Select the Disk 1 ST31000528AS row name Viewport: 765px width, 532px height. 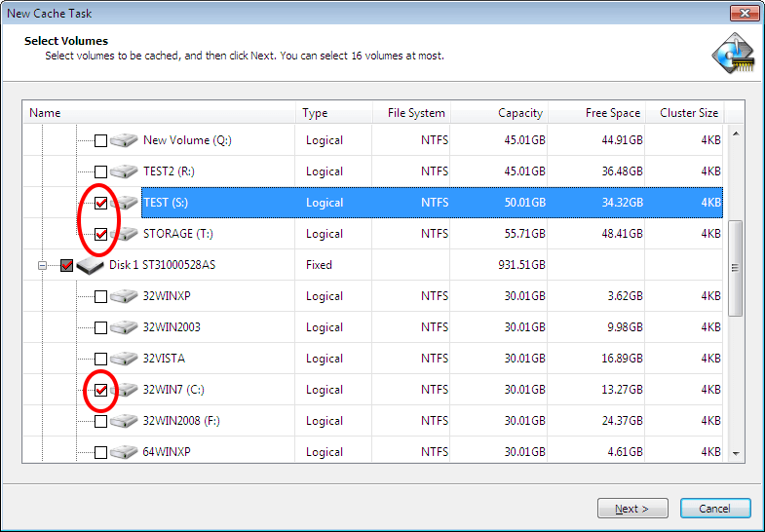(x=162, y=265)
